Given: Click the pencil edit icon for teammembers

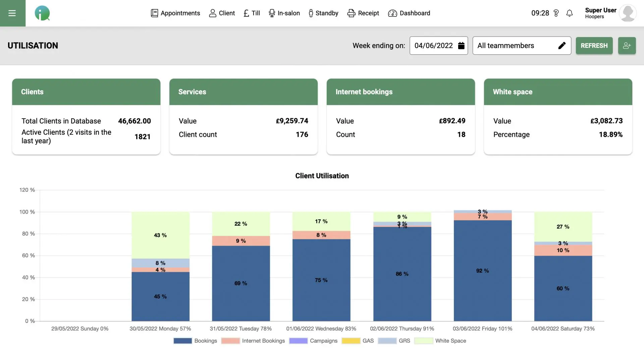Looking at the screenshot, I should click(562, 46).
